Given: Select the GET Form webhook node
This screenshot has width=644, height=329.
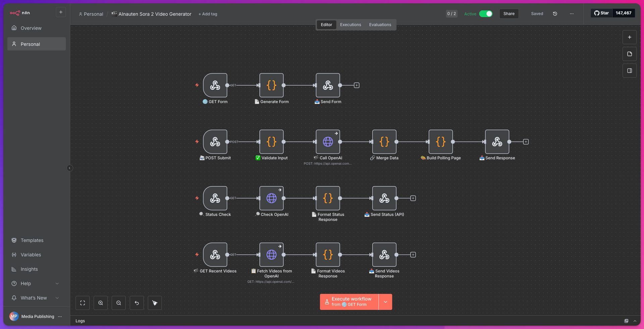Looking at the screenshot, I should 215,85.
